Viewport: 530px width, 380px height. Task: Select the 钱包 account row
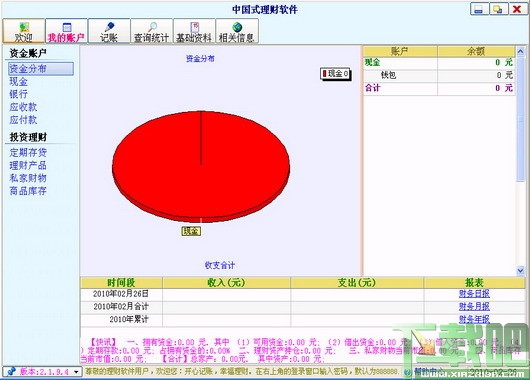[x=439, y=75]
